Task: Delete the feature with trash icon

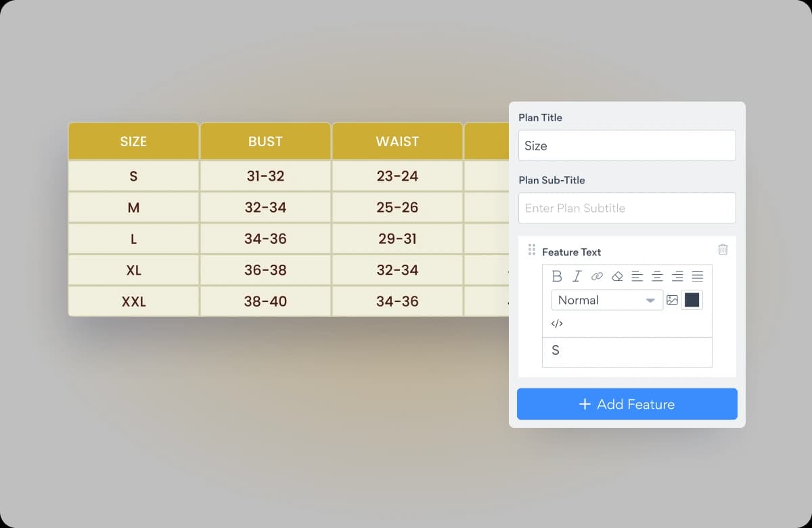Action: click(x=723, y=249)
